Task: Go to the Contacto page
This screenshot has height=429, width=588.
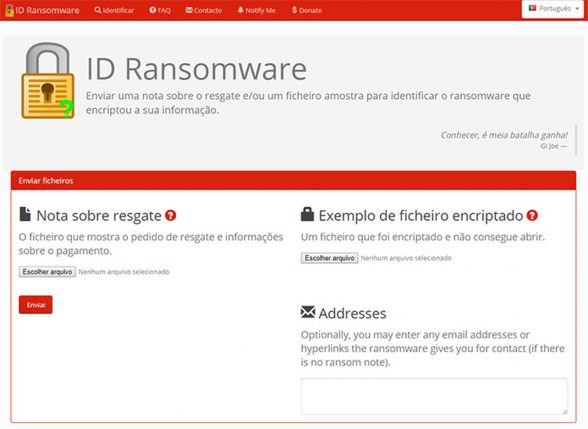Action: point(204,10)
